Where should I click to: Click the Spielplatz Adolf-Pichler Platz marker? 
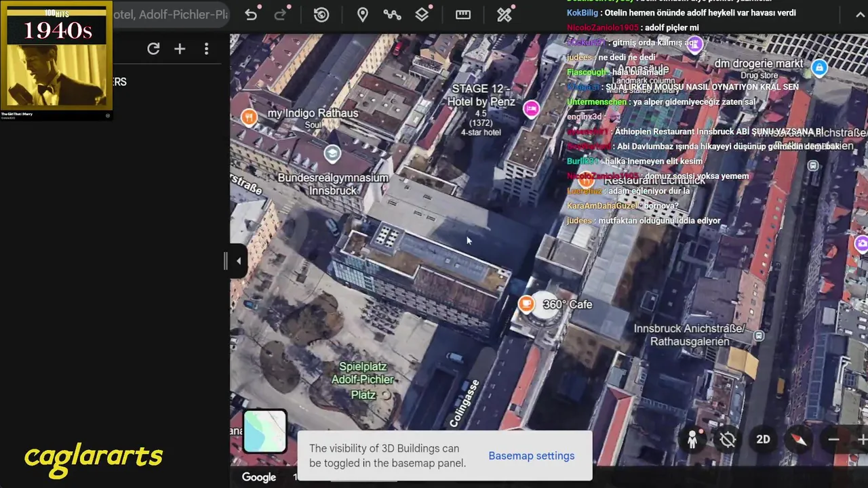(386, 394)
